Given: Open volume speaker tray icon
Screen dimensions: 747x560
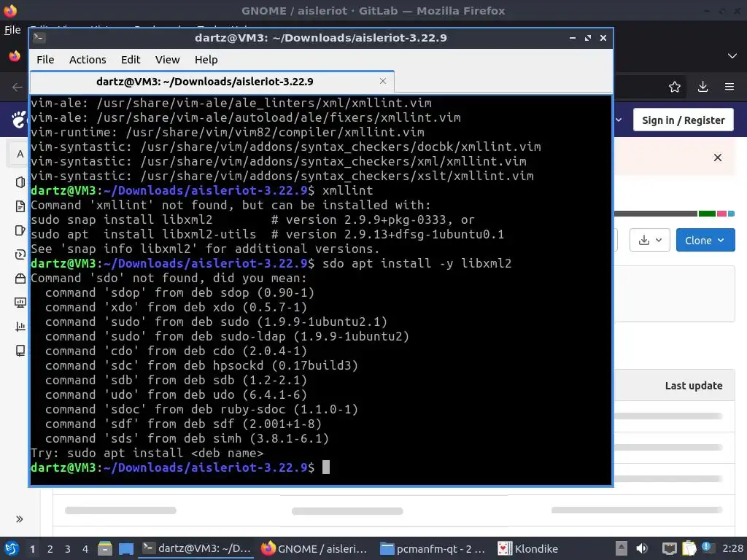Looking at the screenshot, I should point(642,548).
